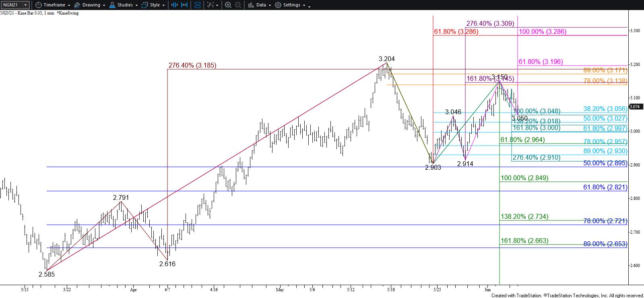Open the NGN21 symbol dropdown
644x298 pixels.
(26, 5)
